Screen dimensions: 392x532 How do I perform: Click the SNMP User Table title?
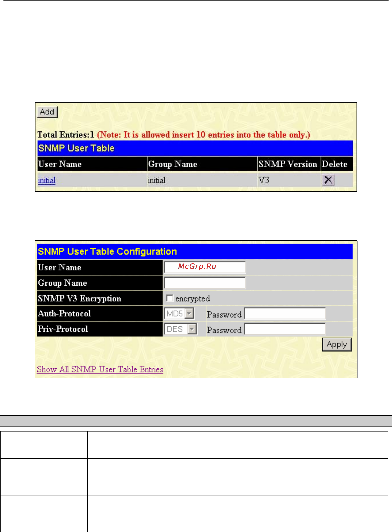[x=76, y=148]
